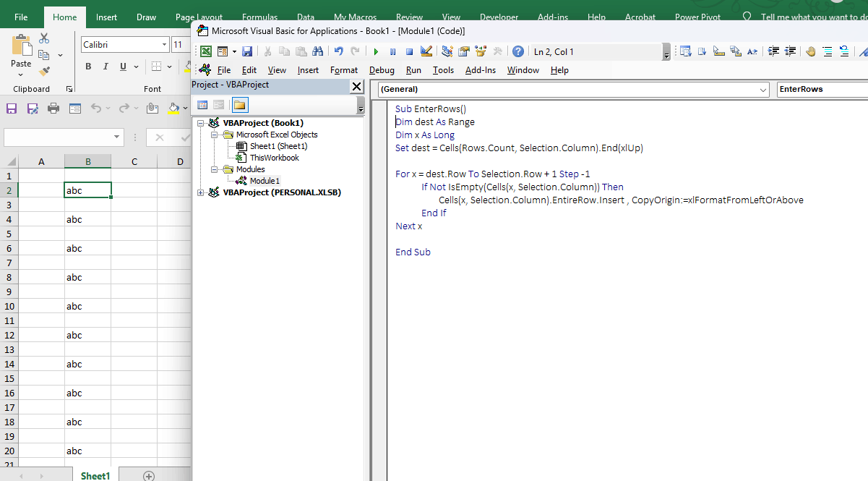Run the EnterRows macro with Run Sub button
The image size is (868, 481).
click(x=376, y=51)
